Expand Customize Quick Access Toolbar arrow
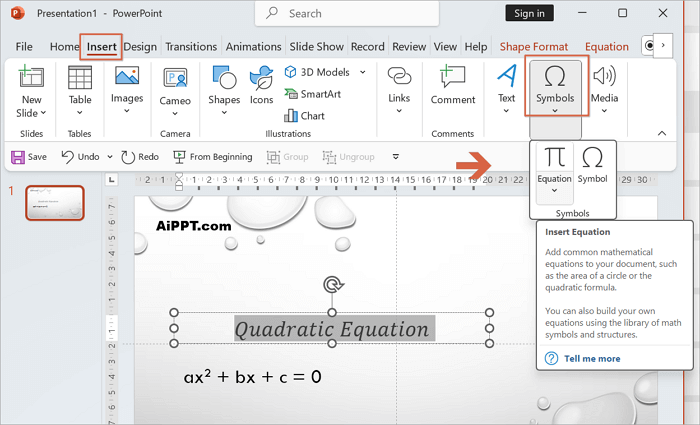Image resolution: width=700 pixels, height=425 pixels. (x=396, y=157)
